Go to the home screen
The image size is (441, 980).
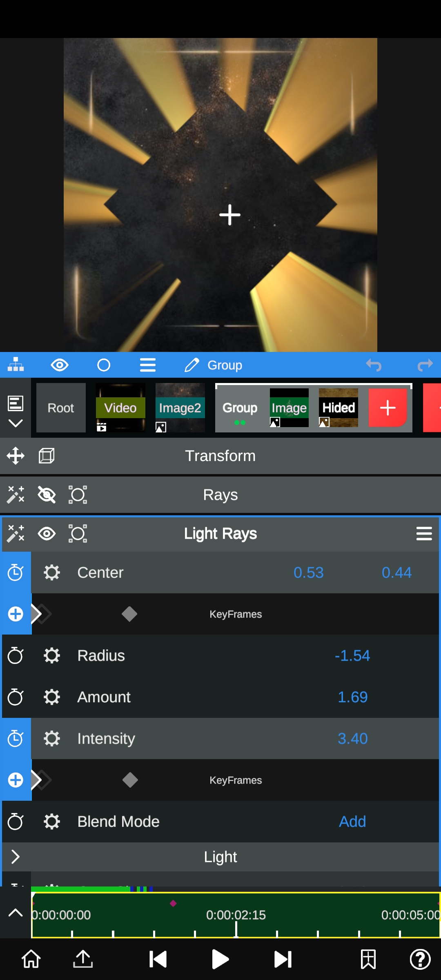pos(31,959)
